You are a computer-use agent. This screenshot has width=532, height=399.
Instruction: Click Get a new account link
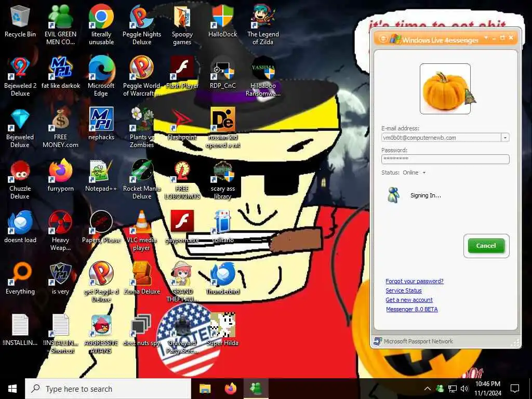(409, 300)
